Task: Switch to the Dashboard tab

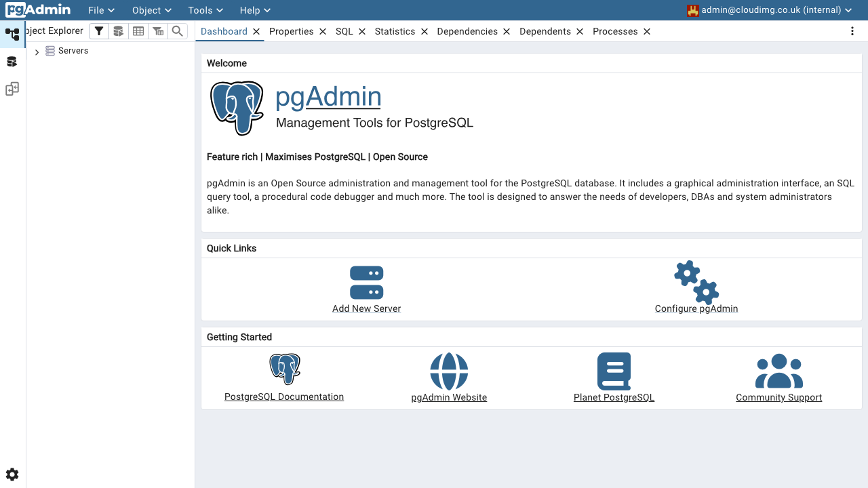Action: pyautogui.click(x=224, y=31)
